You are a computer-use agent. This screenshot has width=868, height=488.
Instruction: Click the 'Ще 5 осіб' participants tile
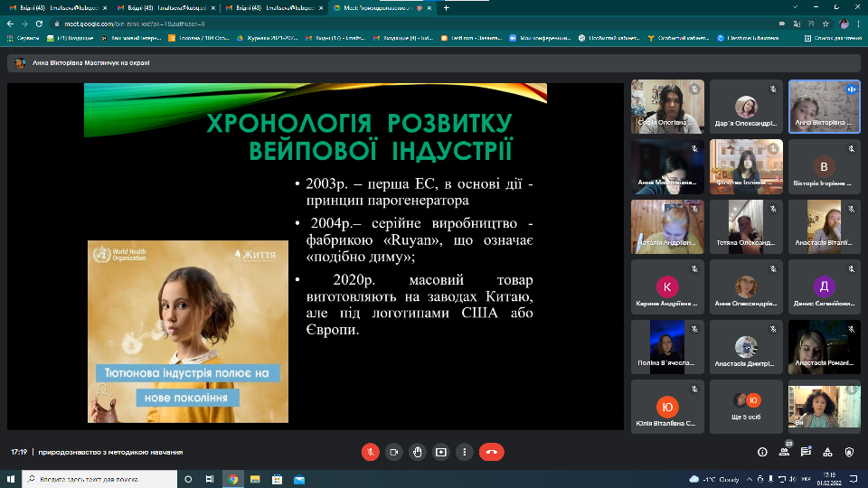[x=745, y=406]
